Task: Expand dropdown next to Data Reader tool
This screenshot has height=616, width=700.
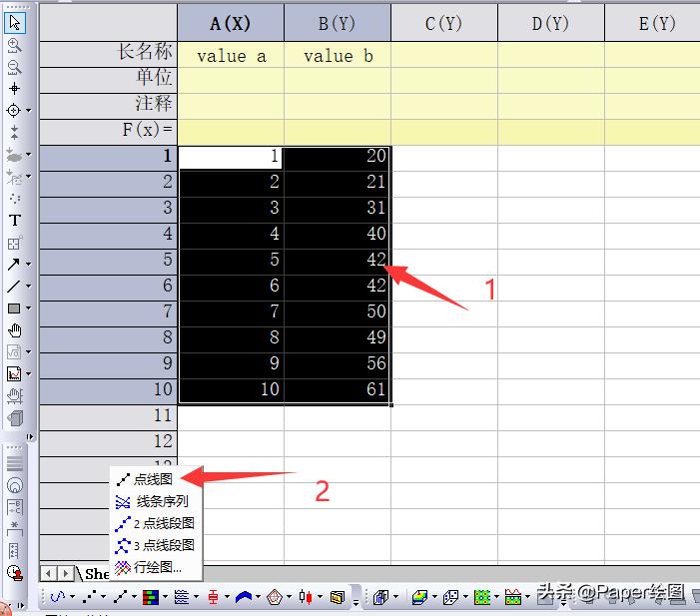Action: coord(29,110)
